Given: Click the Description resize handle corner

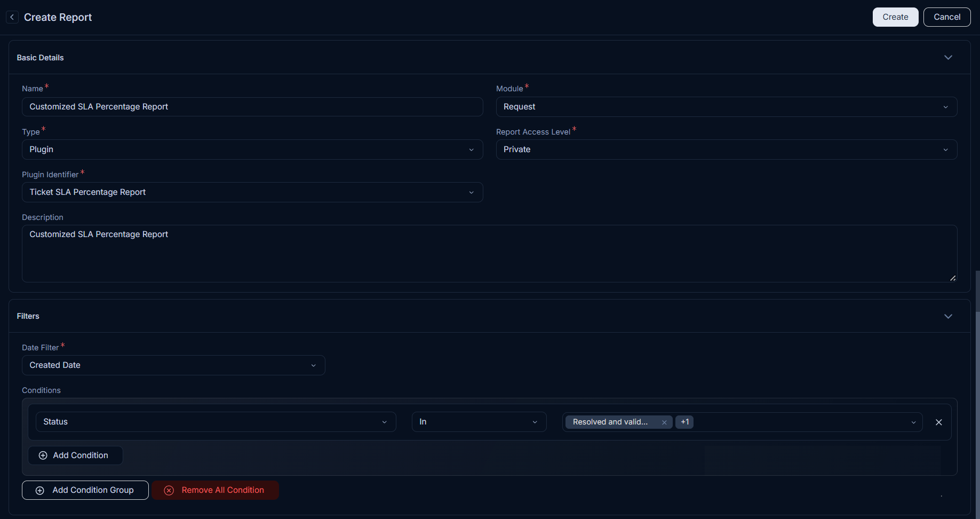Looking at the screenshot, I should tap(953, 278).
